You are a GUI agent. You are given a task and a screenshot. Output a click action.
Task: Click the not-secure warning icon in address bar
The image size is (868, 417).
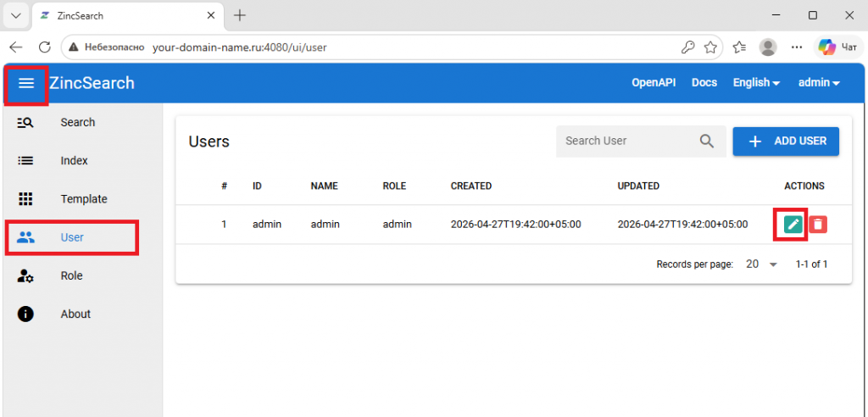tap(73, 47)
